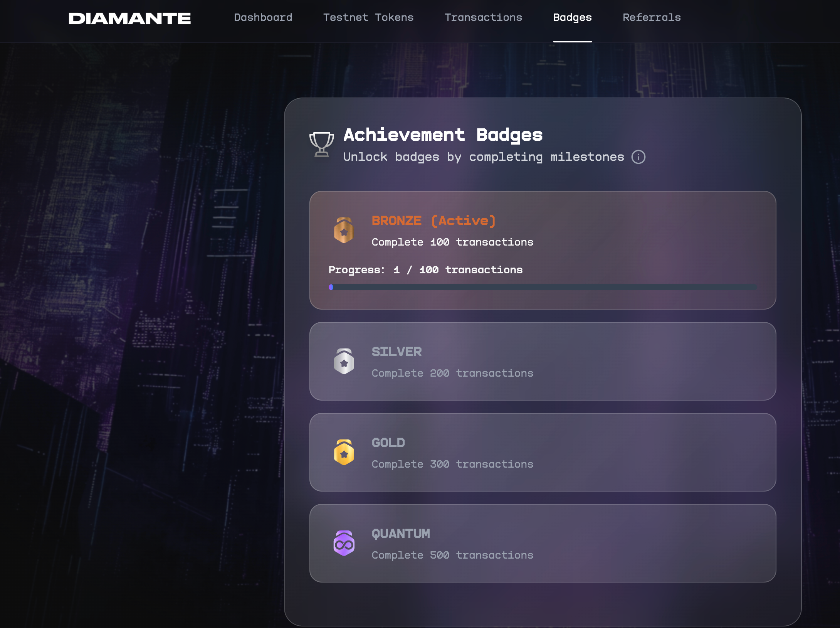Click 'Complete 500 transactions' description text
840x628 pixels.
(x=452, y=555)
